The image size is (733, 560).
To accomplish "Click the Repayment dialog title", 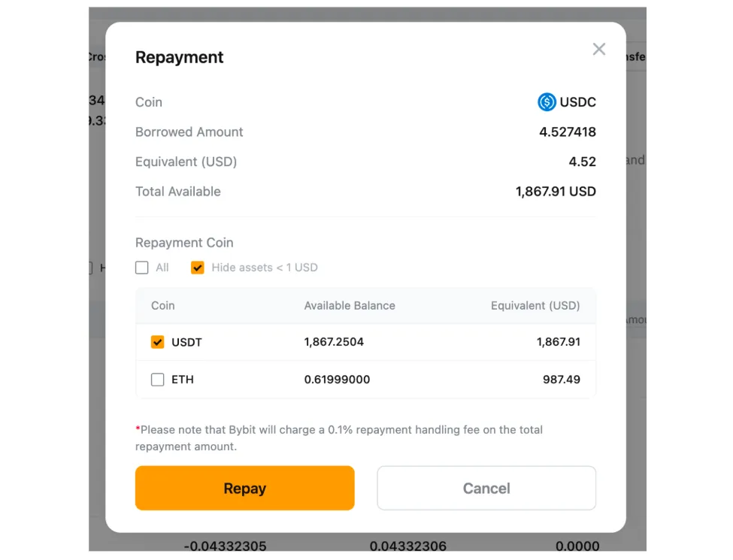I will [x=179, y=57].
